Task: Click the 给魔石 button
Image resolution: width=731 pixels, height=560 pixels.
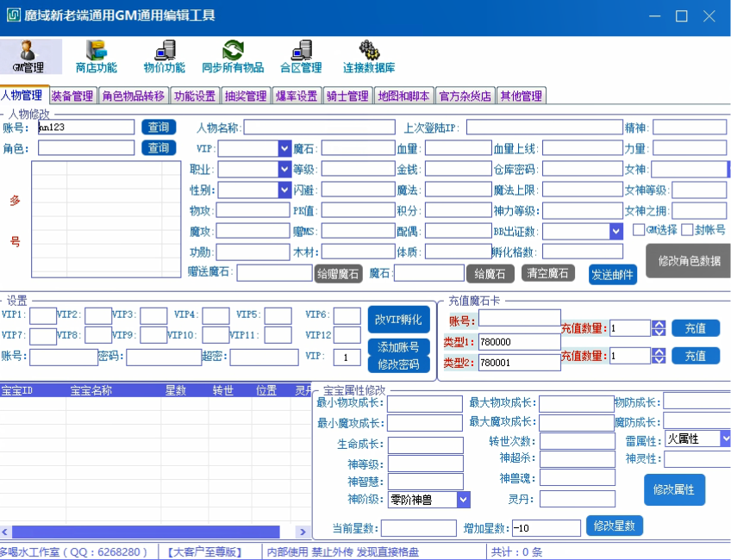Action: click(x=490, y=273)
